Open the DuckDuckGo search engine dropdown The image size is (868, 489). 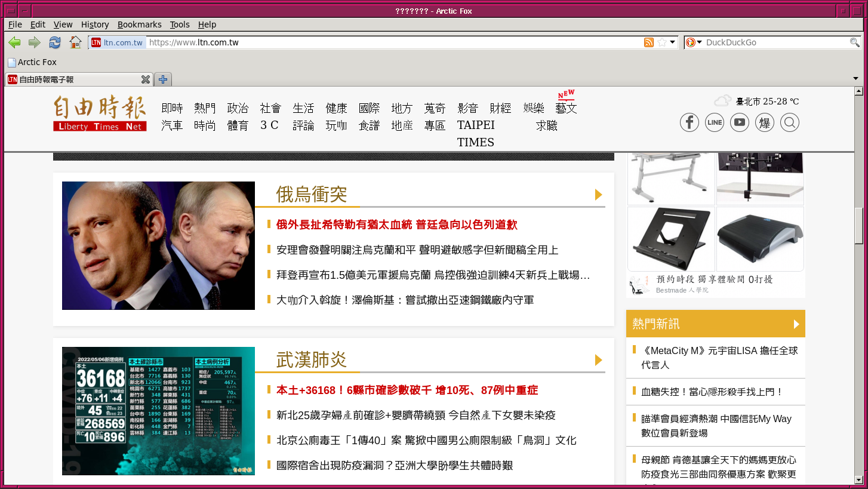(694, 42)
